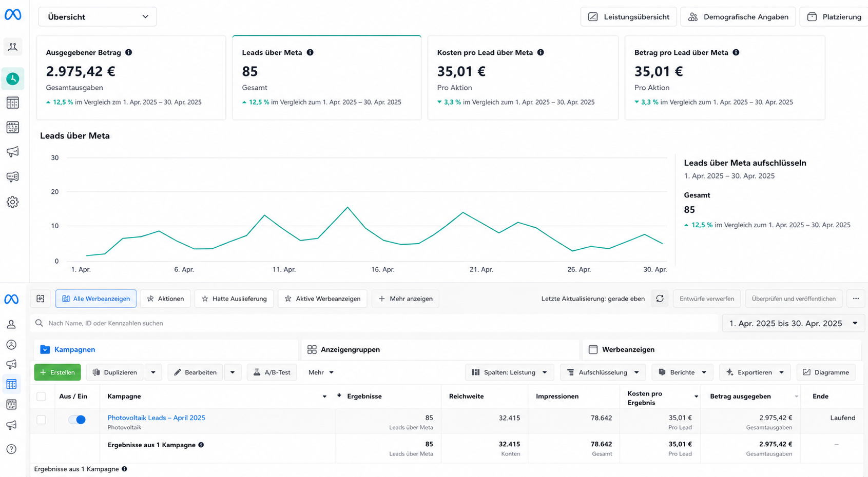This screenshot has height=477, width=868.
Task: Open the audiences people icon in upper sidebar
Action: (13, 47)
